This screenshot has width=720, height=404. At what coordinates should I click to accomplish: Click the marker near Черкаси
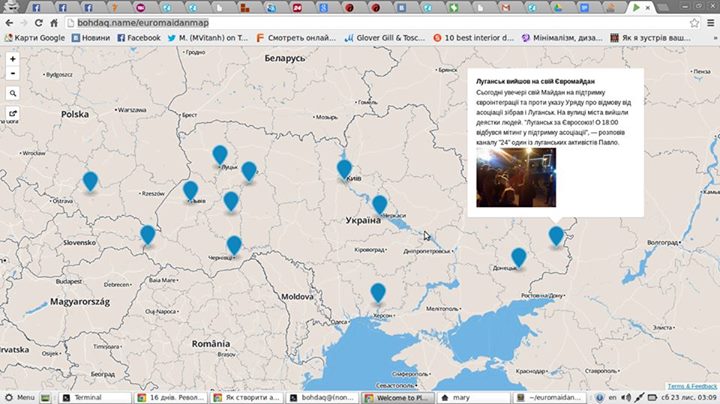tap(379, 203)
